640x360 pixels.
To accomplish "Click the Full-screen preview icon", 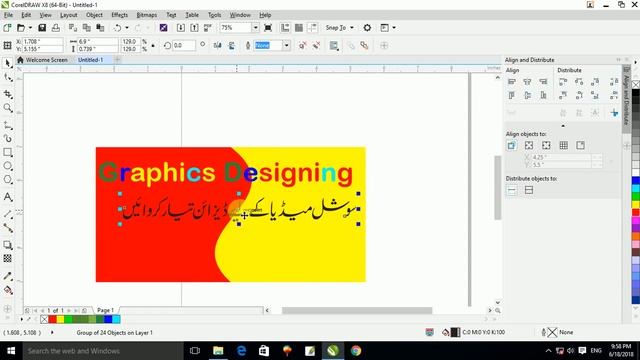I will point(268,28).
